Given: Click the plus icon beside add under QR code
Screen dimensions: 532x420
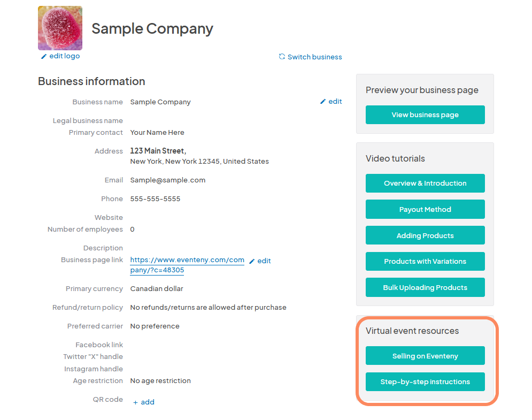Looking at the screenshot, I should coord(136,402).
